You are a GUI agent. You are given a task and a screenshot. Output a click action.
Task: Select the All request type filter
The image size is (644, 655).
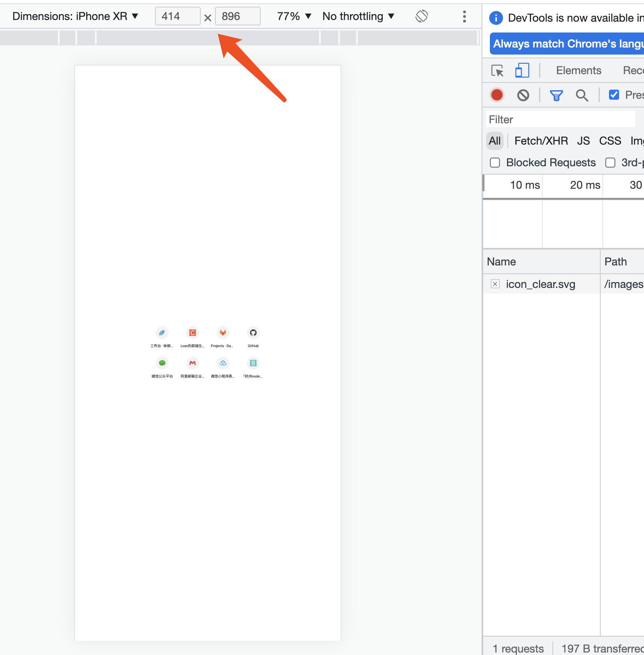[495, 141]
